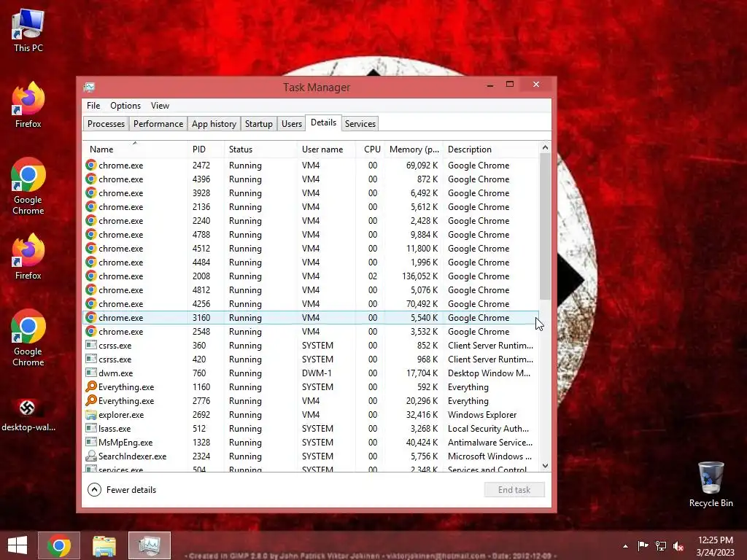
Task: Click the Task Manager taskbar button
Action: click(149, 545)
